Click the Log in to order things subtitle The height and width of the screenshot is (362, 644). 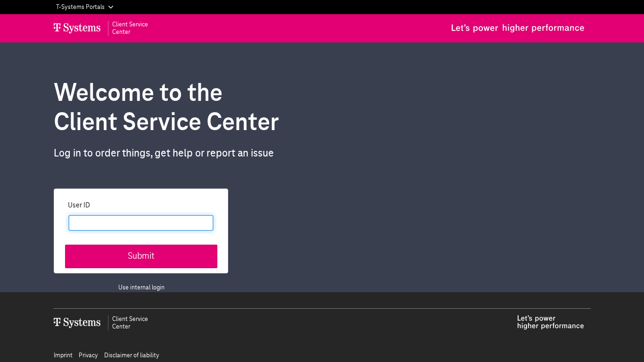click(164, 153)
